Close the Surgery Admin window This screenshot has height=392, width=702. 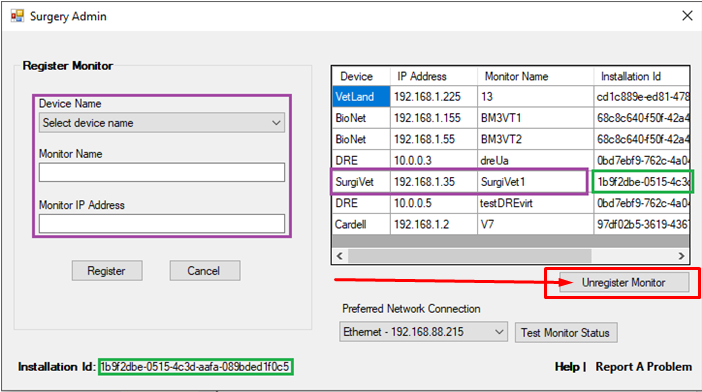[x=687, y=16]
